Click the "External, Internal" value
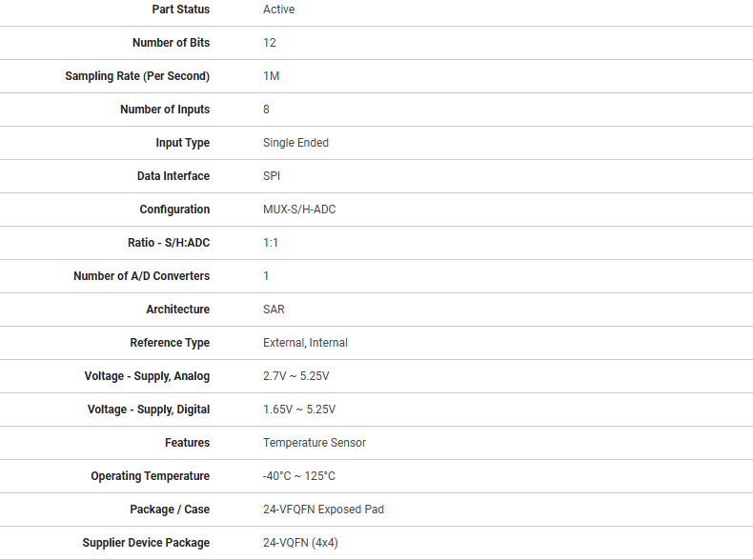 pos(305,343)
